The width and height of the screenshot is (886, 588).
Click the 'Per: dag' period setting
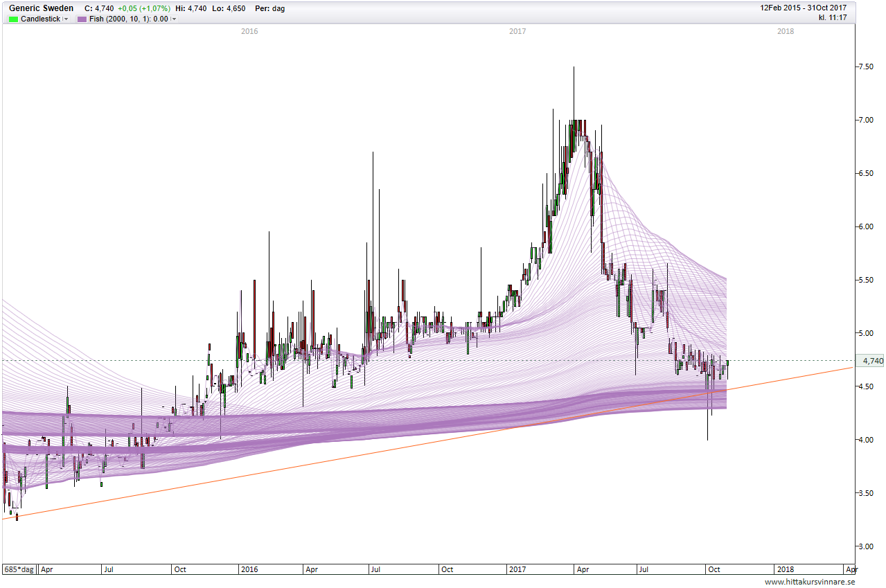click(x=269, y=8)
